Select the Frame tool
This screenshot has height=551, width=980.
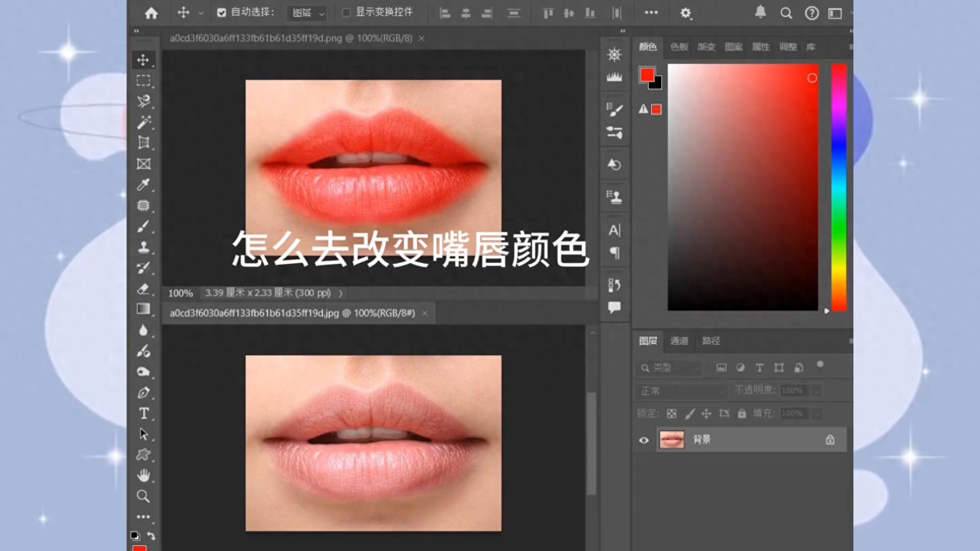click(143, 164)
